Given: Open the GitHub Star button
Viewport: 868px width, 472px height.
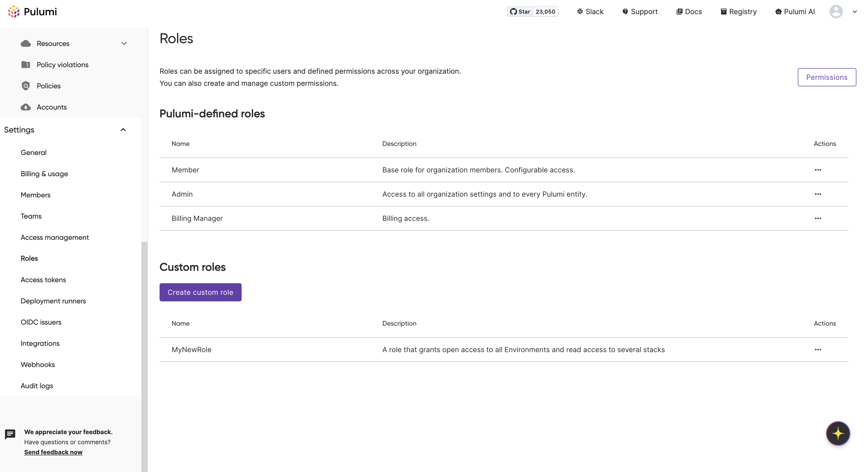Looking at the screenshot, I should [520, 11].
